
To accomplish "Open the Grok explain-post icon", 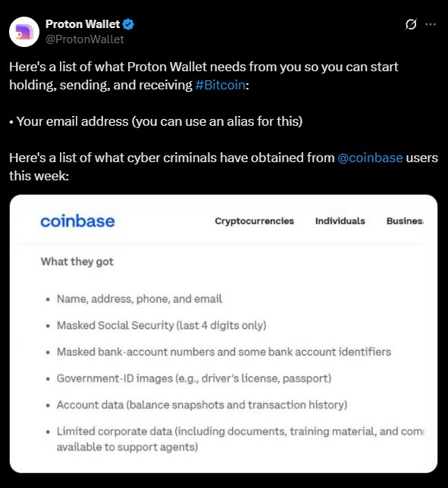I will 411,24.
